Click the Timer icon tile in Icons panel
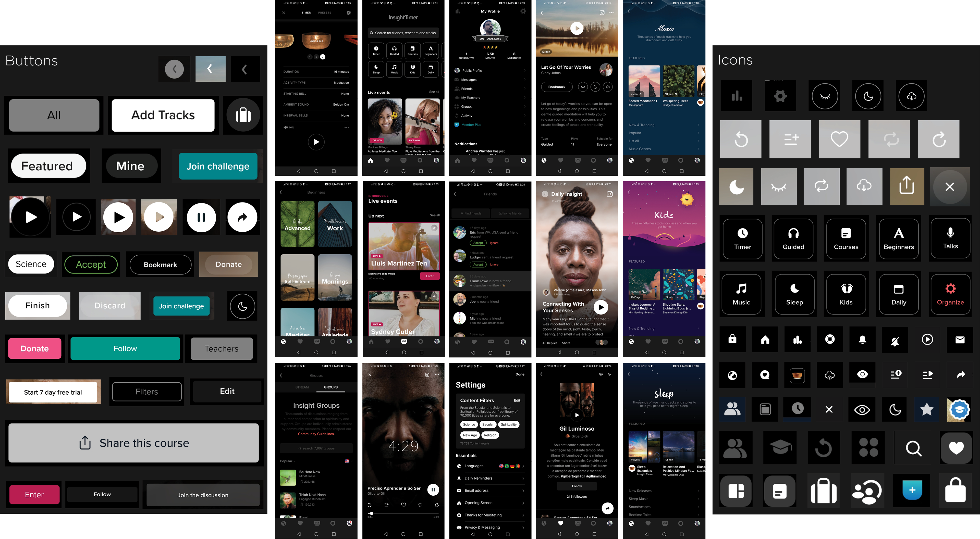The height and width of the screenshot is (539, 980). (742, 239)
